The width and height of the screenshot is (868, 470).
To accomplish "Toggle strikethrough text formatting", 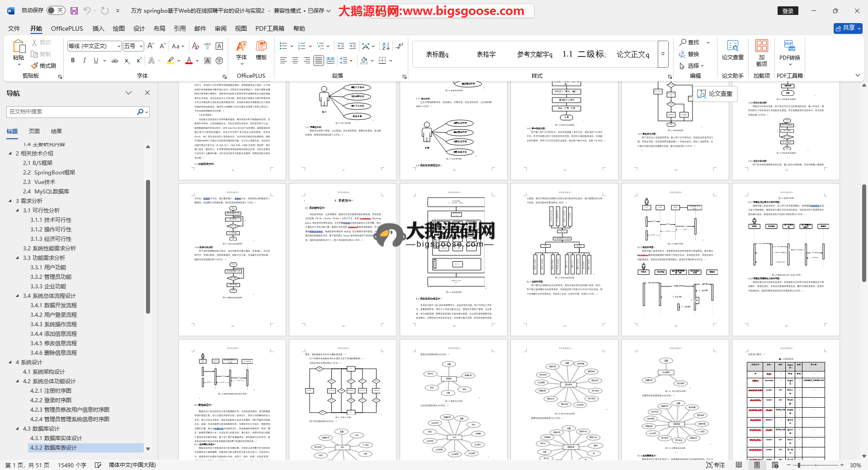I will 115,61.
